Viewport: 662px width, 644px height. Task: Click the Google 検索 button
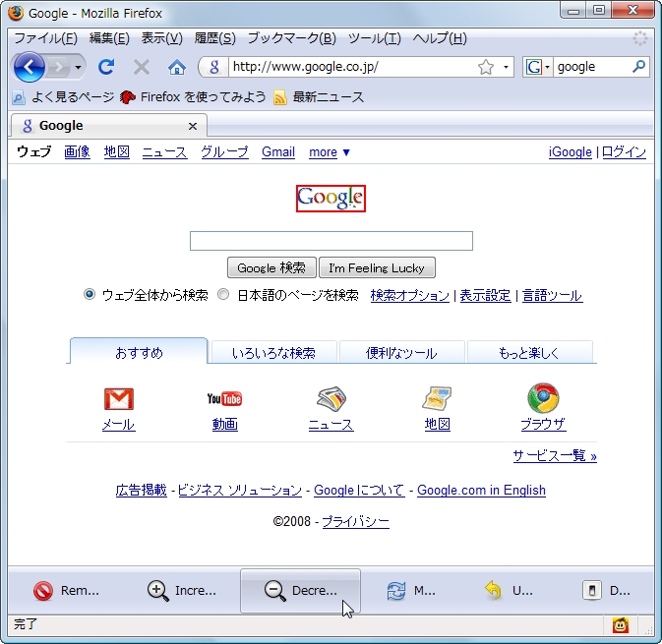pos(271,268)
